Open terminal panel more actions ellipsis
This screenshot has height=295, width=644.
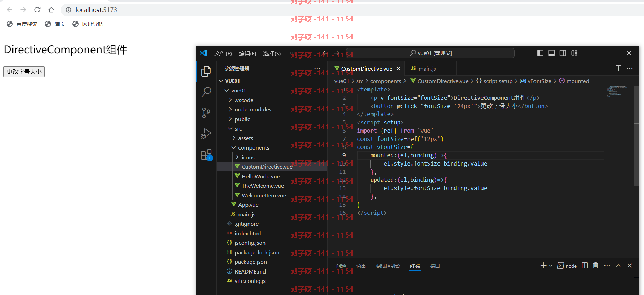607,266
